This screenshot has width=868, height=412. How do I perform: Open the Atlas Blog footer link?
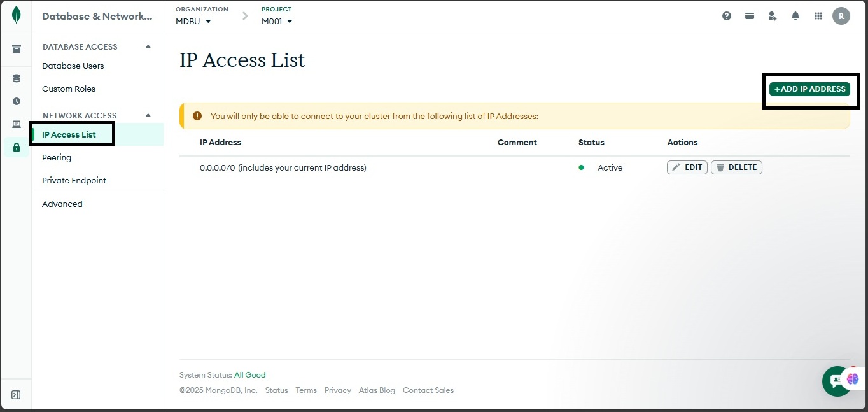[377, 390]
